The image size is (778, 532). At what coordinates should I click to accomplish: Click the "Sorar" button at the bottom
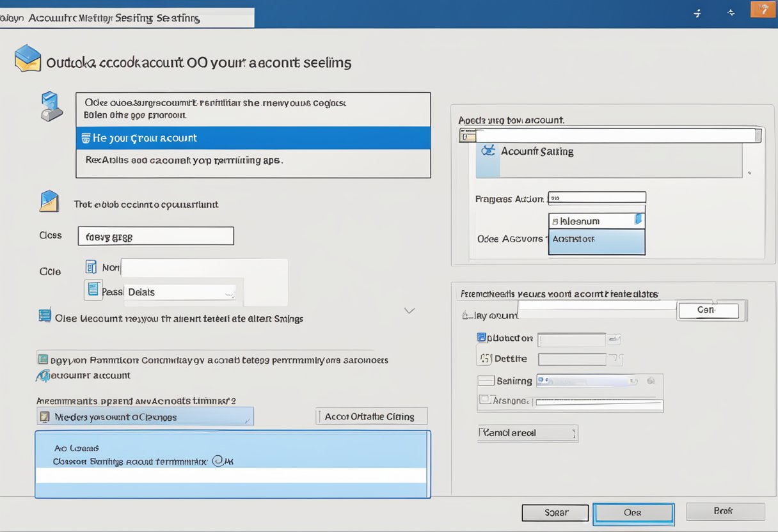555,512
